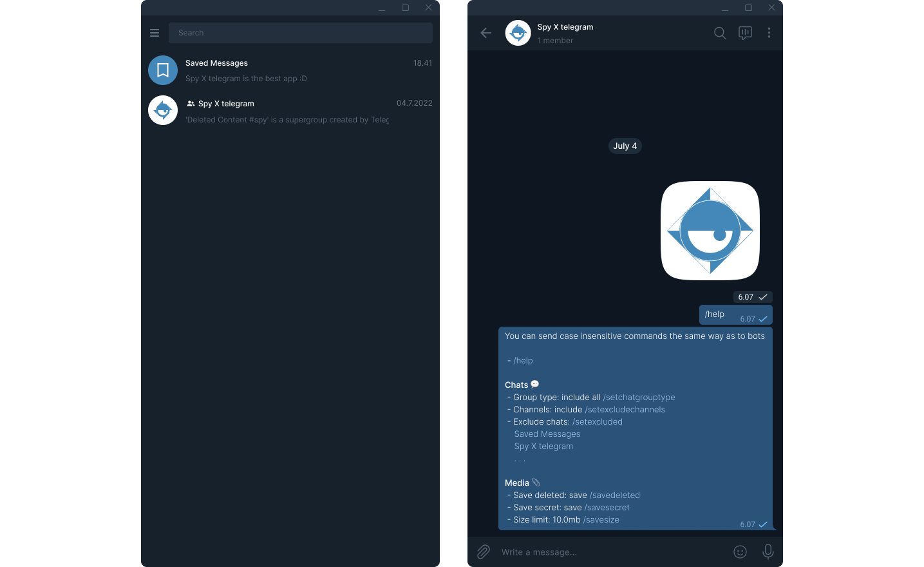Viewport: 924px width, 567px height.
Task: Click the /savesecret command link
Action: 607,508
